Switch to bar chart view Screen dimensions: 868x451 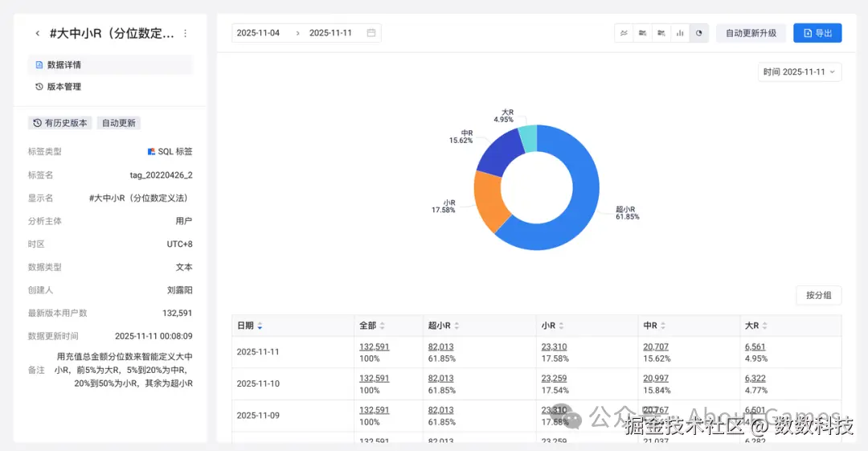point(681,33)
